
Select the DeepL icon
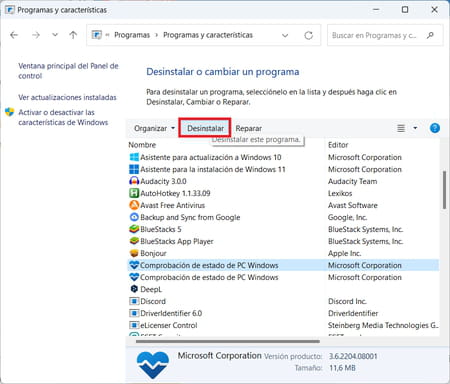pos(134,289)
